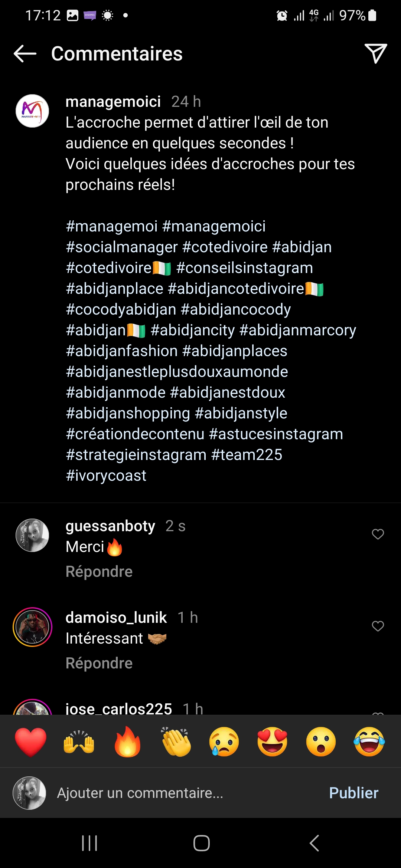This screenshot has width=401, height=868.
Task: Open damoiso_lunik's story avatar
Action: [32, 627]
